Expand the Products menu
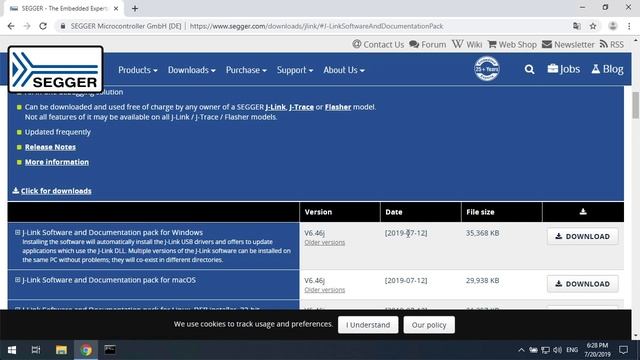The height and width of the screenshot is (360, 640). click(x=138, y=70)
